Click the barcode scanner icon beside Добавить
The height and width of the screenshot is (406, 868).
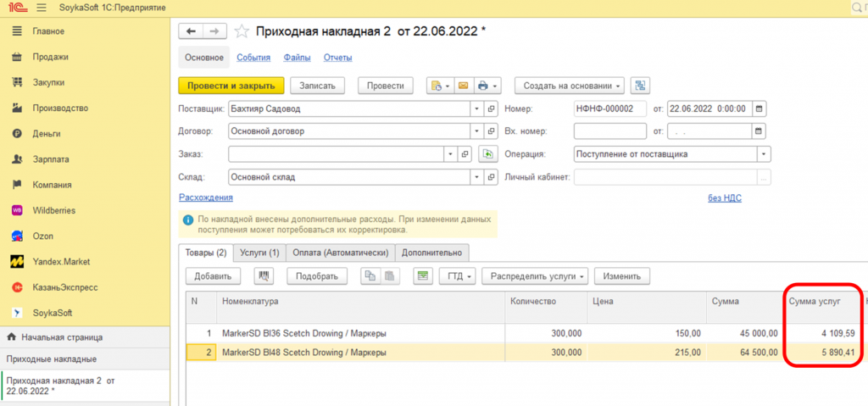pyautogui.click(x=265, y=276)
